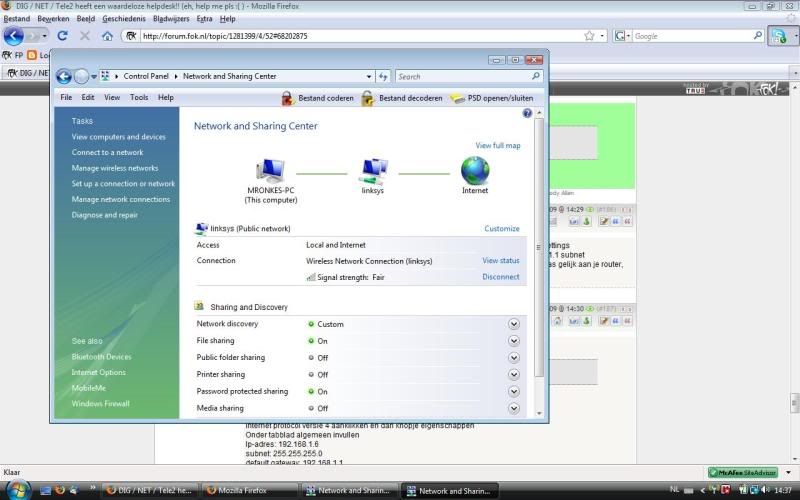Click the Firefox URL address field
This screenshot has width=800, height=500.
pyautogui.click(x=361, y=36)
